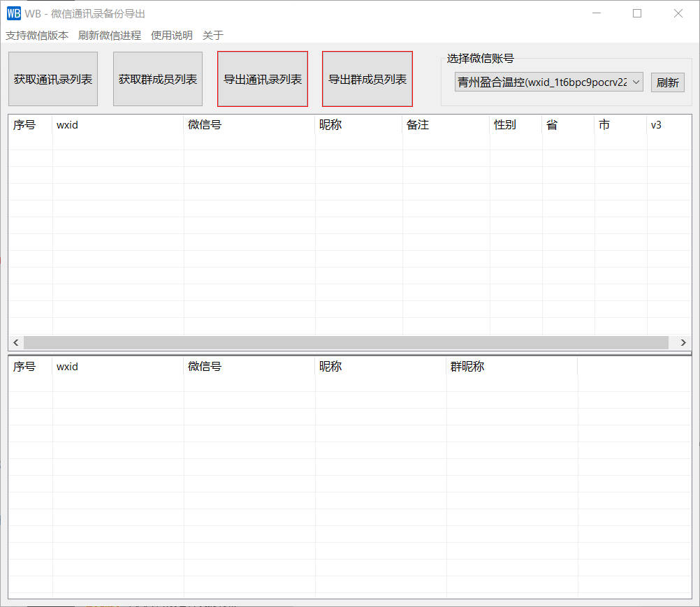Sort contacts by 序号 column header
The image size is (700, 607).
30,124
